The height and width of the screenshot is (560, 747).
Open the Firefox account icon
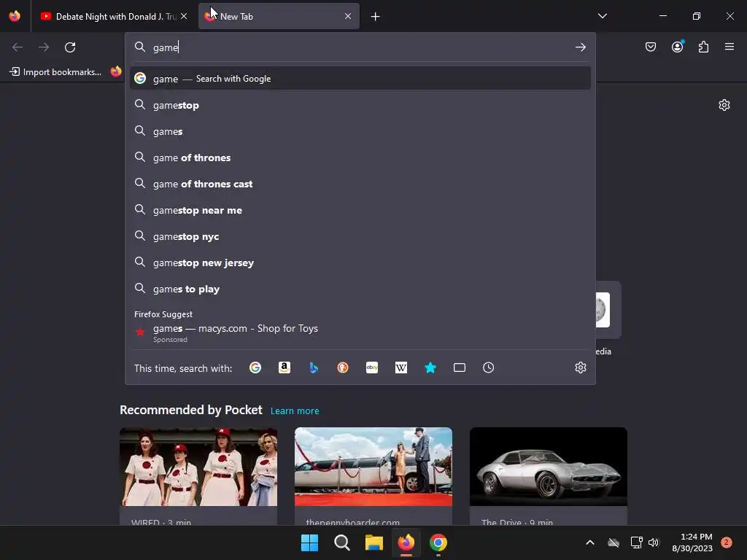tap(678, 47)
